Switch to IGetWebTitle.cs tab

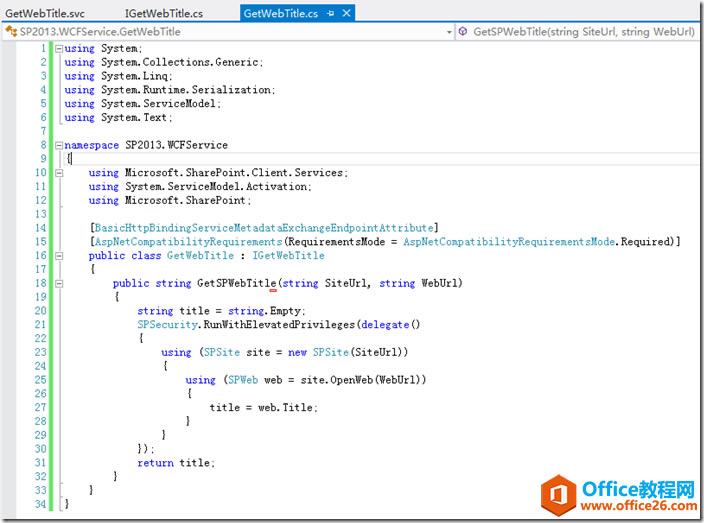point(163,13)
